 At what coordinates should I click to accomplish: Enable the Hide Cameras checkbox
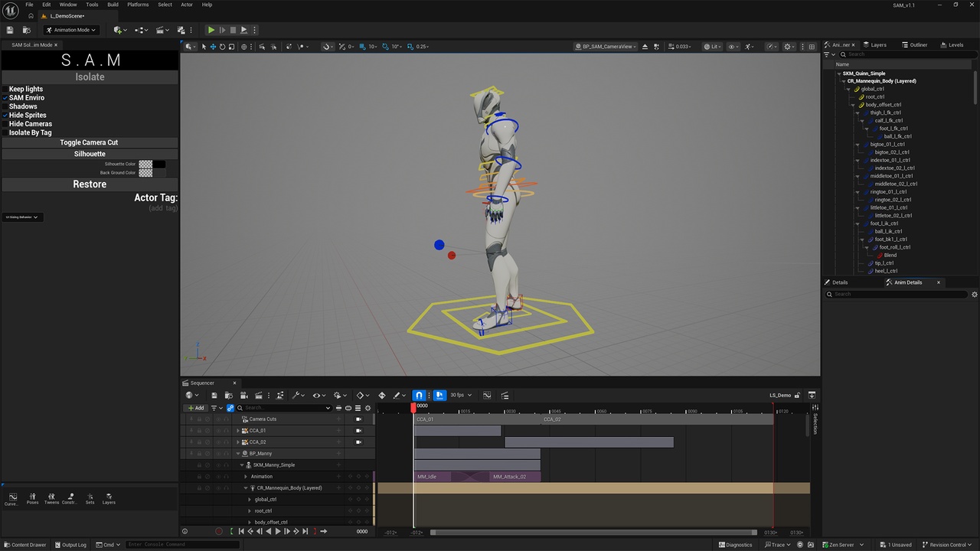pyautogui.click(x=5, y=124)
